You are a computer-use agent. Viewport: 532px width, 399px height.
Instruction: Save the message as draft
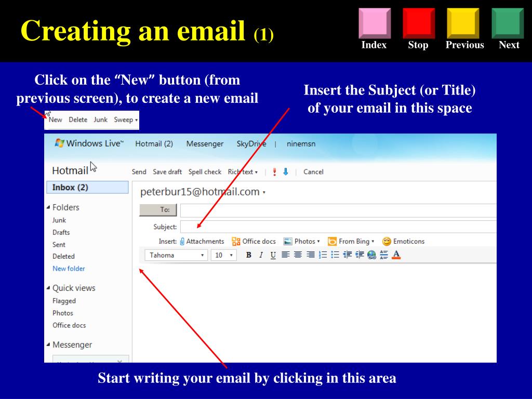click(x=167, y=171)
